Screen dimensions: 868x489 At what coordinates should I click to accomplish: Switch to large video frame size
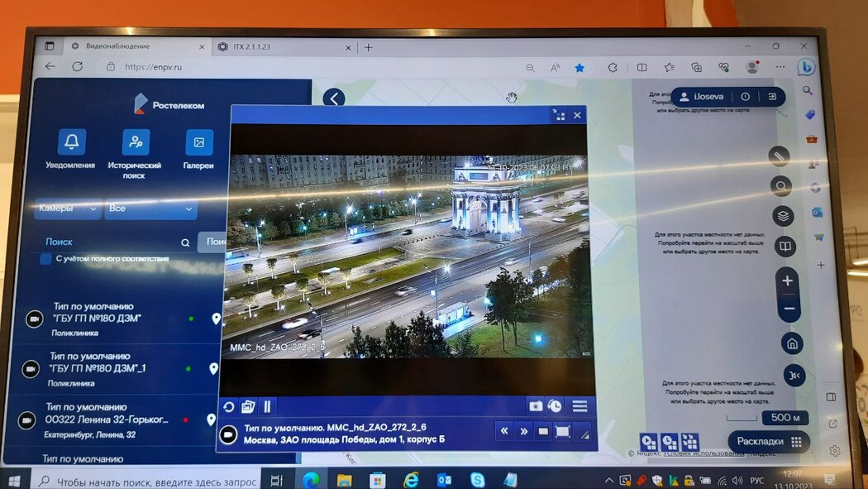click(x=562, y=431)
